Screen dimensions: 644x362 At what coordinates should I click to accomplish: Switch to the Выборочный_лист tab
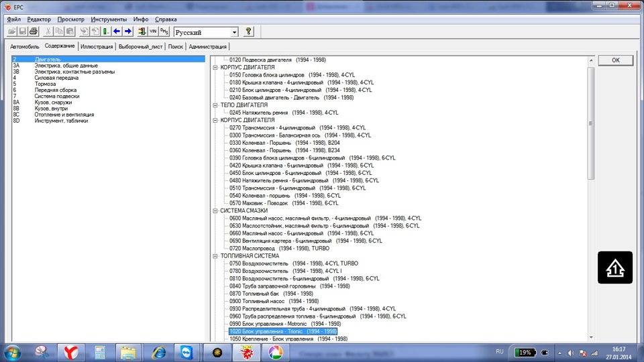140,47
